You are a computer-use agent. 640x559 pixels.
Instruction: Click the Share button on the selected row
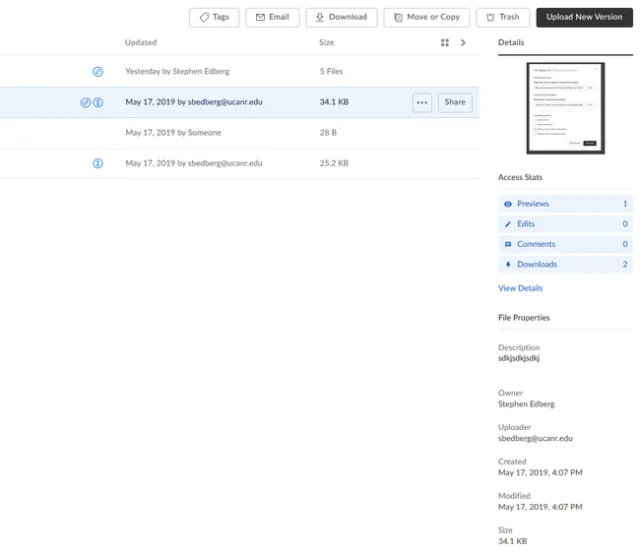[455, 102]
